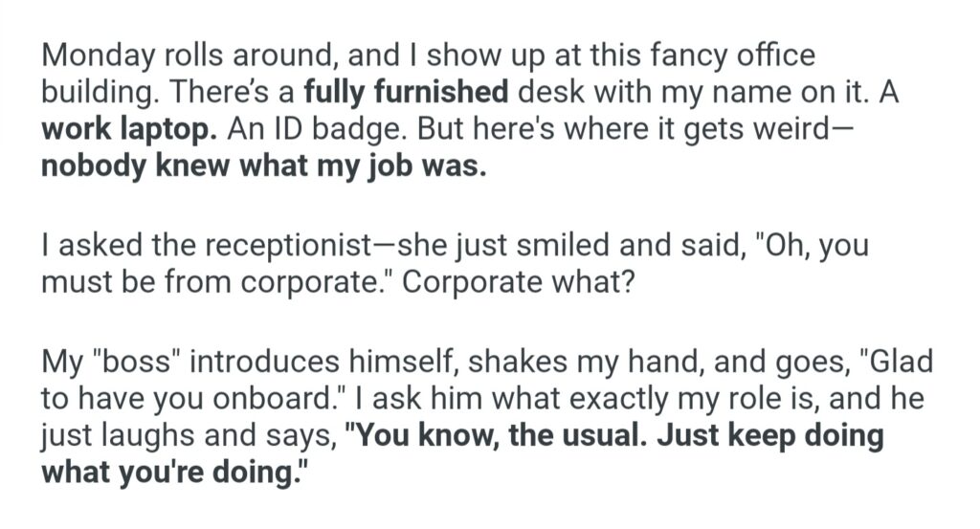The width and height of the screenshot is (980, 529).
Task: Click the bold text "work laptop."
Action: 129,129
